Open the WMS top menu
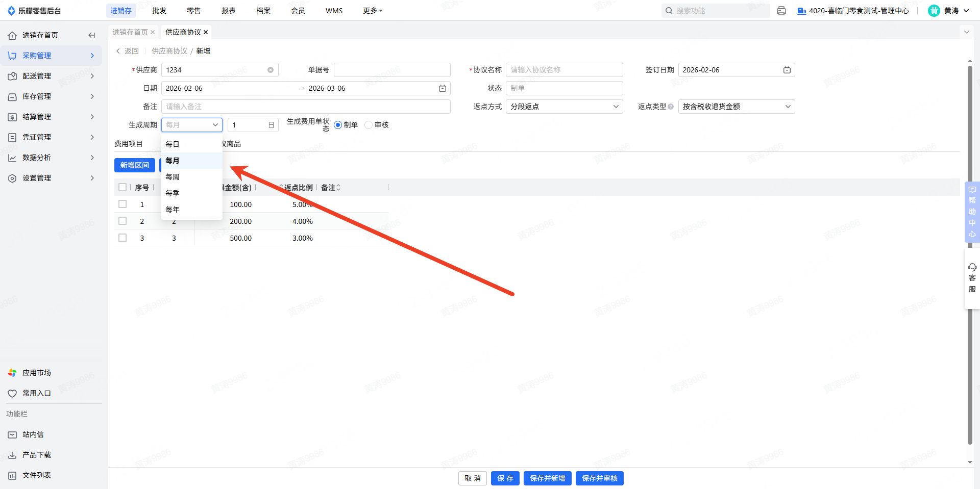 point(334,11)
